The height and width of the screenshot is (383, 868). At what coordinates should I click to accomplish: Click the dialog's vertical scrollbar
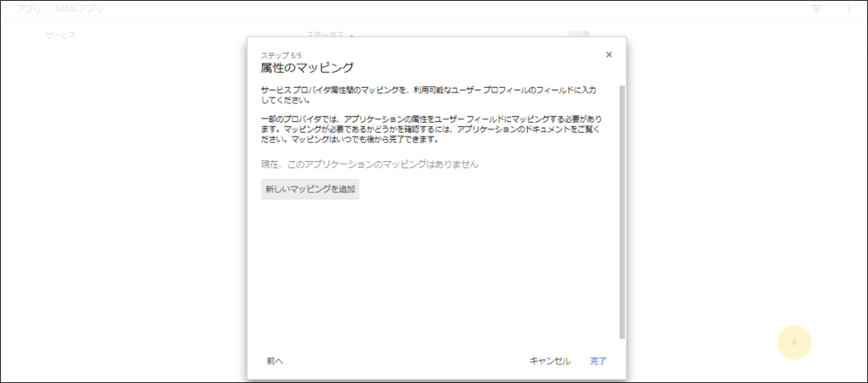[622, 212]
